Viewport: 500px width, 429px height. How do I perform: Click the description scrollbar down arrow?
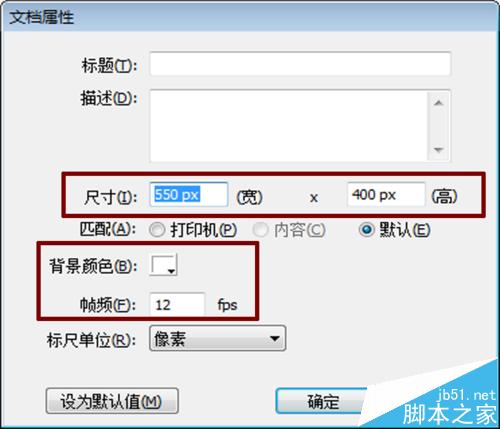click(438, 150)
